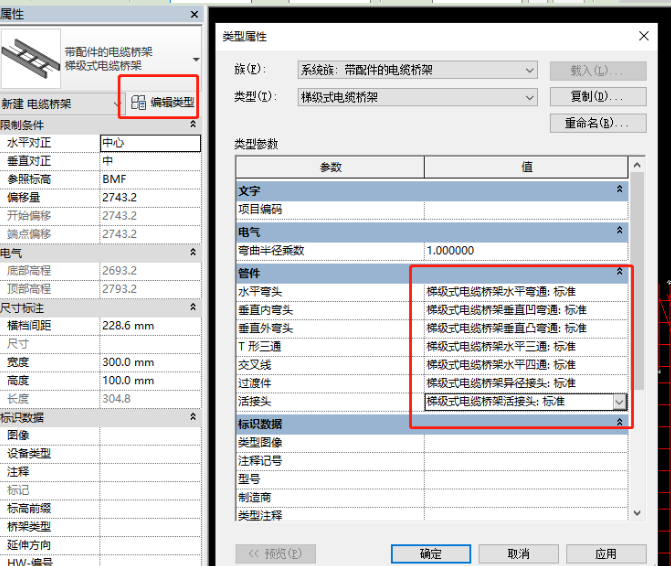671x566 pixels.
Task: Select the 交叉线 fitting value
Action: pos(526,365)
